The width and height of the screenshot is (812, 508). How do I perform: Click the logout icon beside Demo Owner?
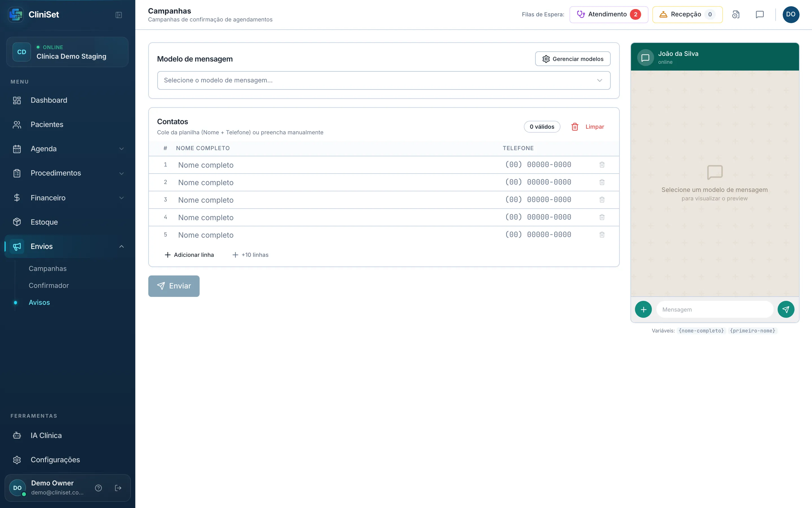pos(118,488)
